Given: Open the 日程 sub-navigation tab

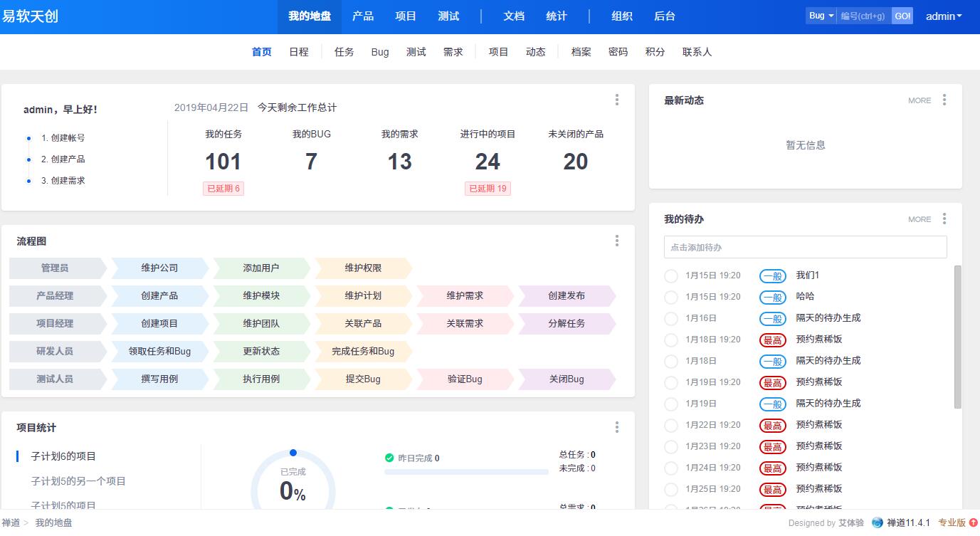Looking at the screenshot, I should click(298, 52).
